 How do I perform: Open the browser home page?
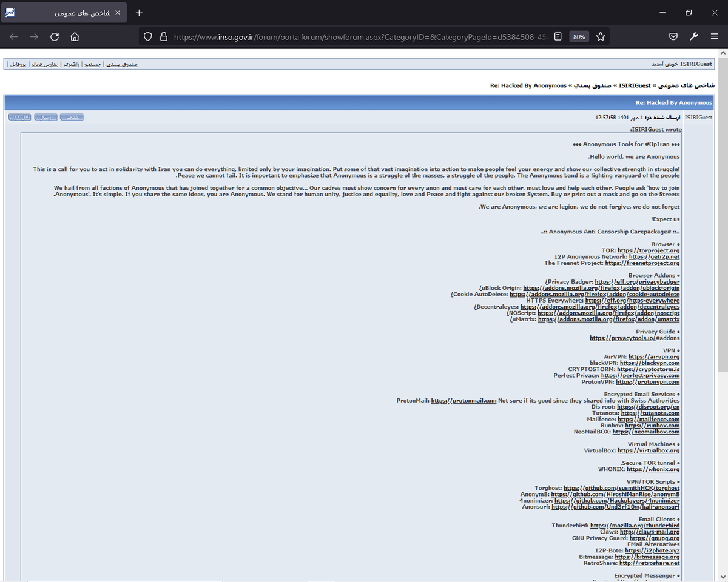coord(75,36)
